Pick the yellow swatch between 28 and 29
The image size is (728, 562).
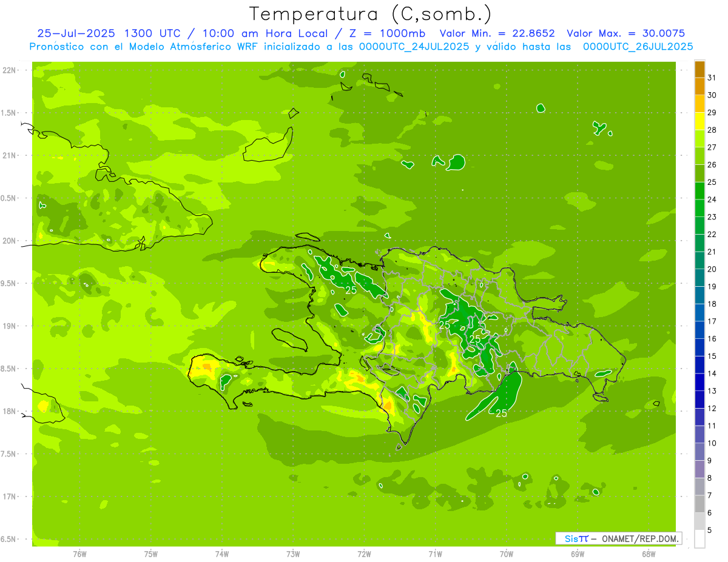[x=699, y=122]
